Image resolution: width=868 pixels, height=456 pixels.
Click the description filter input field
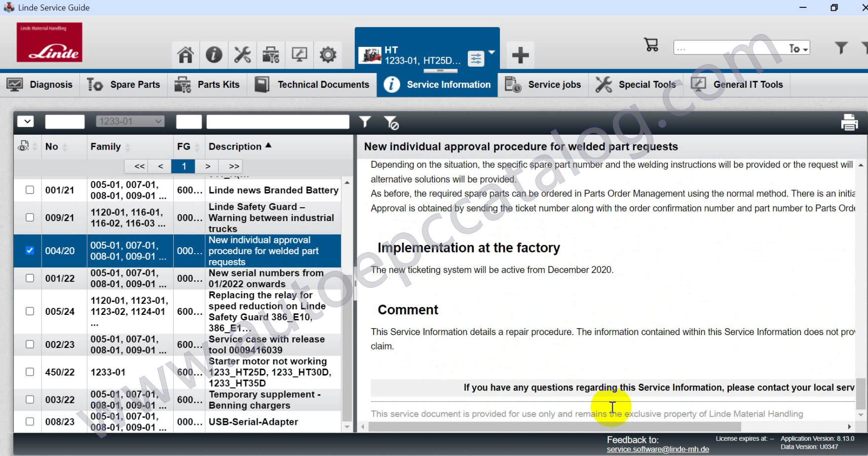(x=278, y=121)
